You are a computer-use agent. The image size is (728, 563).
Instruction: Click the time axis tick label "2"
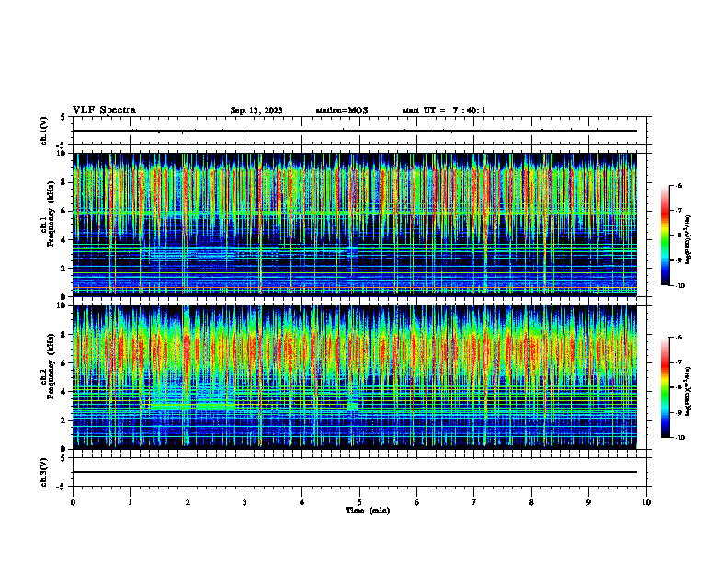click(x=188, y=502)
